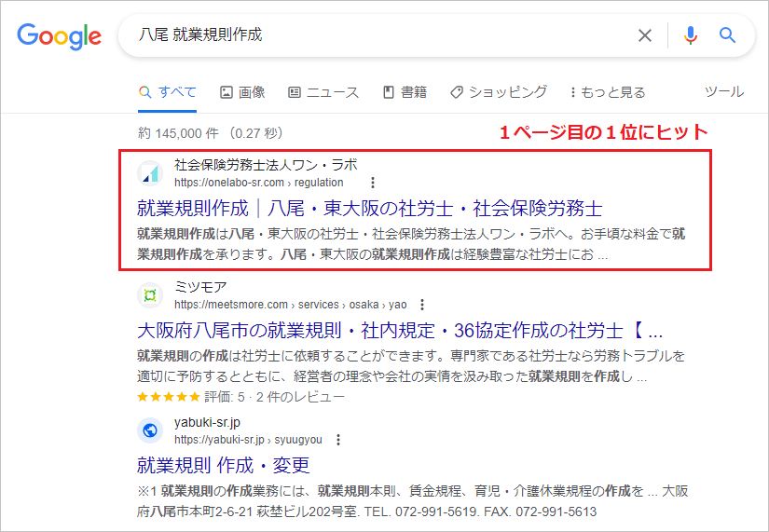Expand the もっと見る menu
Viewport: 769px width, 532px height.
tap(608, 92)
